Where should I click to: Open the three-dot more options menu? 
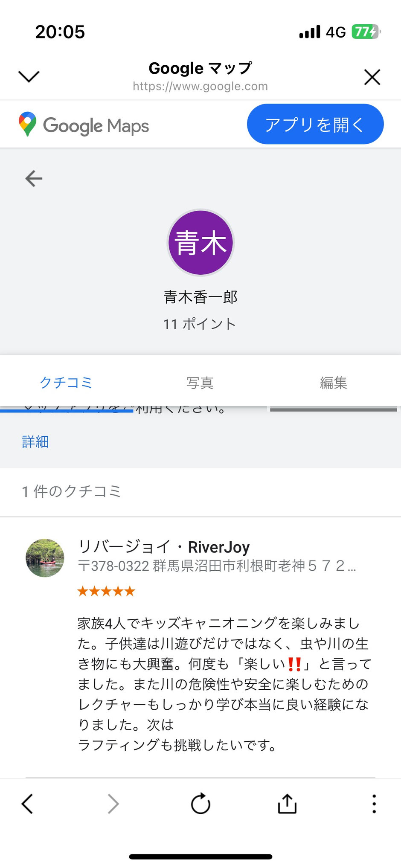click(x=374, y=804)
